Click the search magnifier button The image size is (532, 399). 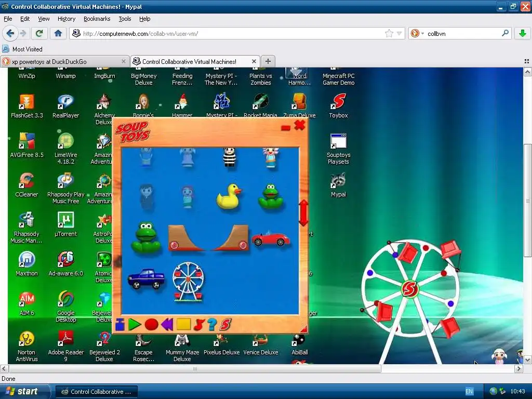point(505,33)
